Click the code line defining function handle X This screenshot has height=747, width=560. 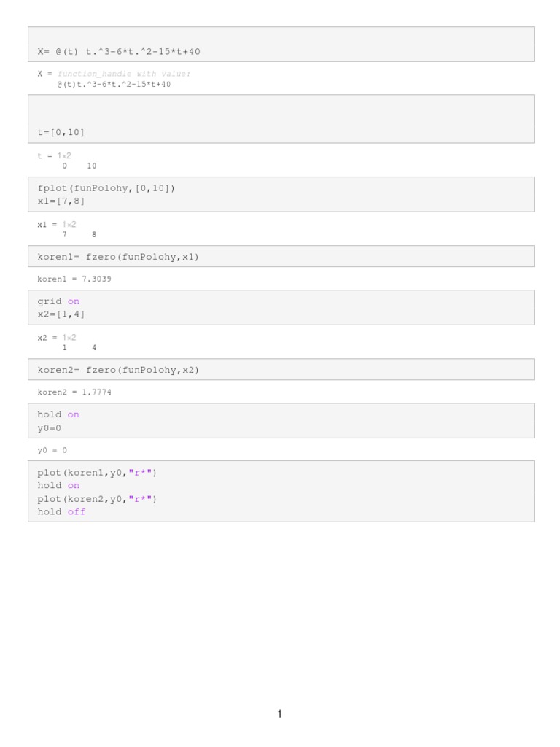pos(119,52)
